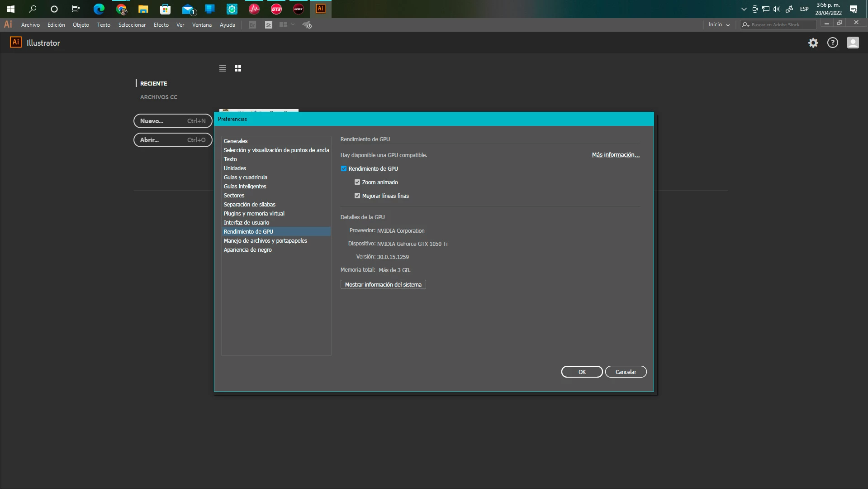Switch to list view in Illustrator home
868x489 pixels.
click(223, 68)
